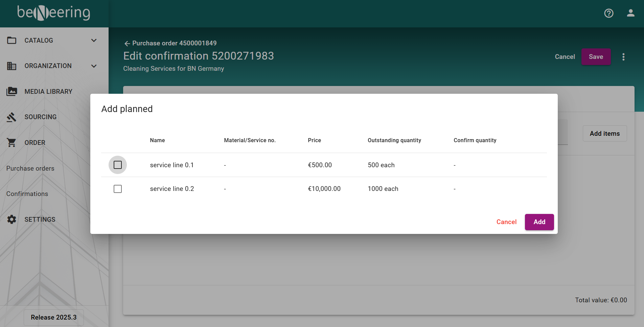Check the service line 0.1 checkbox
The width and height of the screenshot is (644, 327).
click(x=118, y=165)
